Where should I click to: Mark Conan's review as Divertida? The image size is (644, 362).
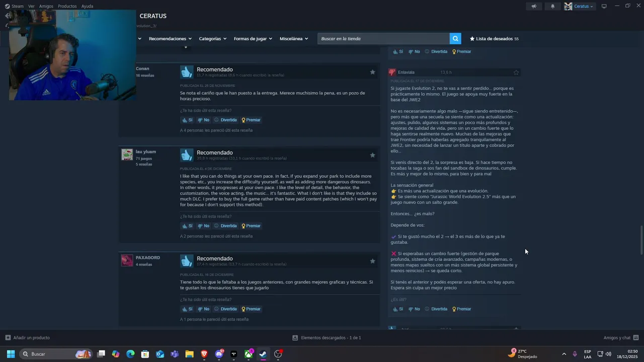tap(225, 120)
